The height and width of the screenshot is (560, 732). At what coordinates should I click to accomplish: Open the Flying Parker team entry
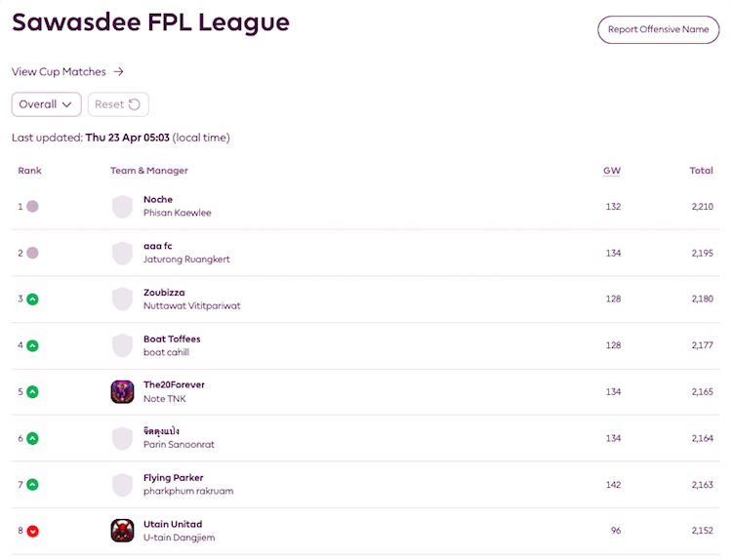click(x=173, y=478)
